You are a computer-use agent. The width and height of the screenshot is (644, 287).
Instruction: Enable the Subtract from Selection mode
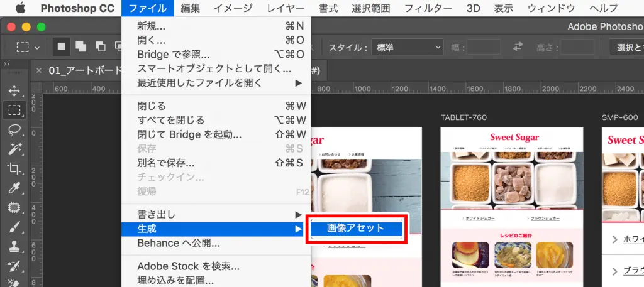point(99,46)
